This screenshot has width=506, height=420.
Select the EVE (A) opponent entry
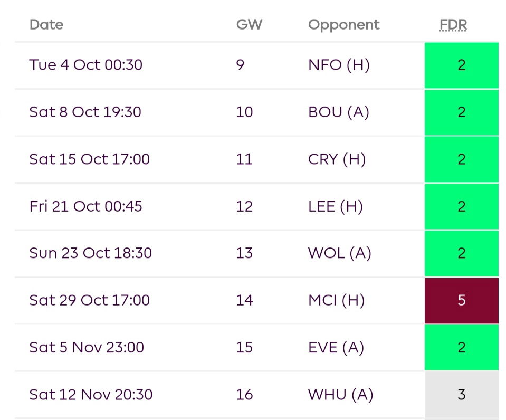(336, 347)
